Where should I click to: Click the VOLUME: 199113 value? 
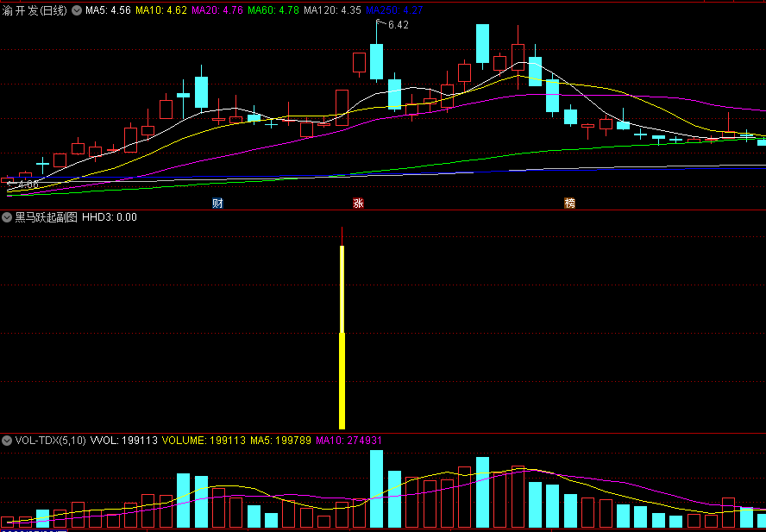204,441
